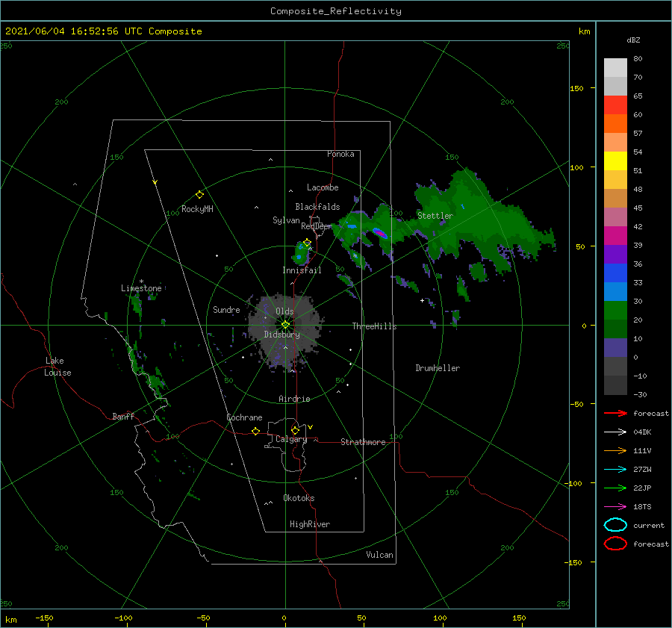Click the Lake Louise label
This screenshot has height=628, width=672.
click(57, 367)
